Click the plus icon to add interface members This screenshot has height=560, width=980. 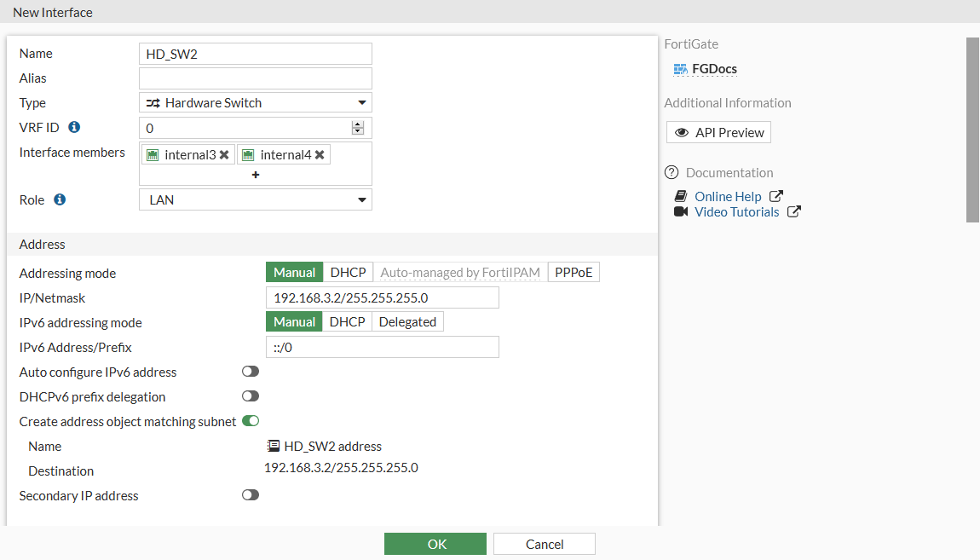tap(255, 174)
